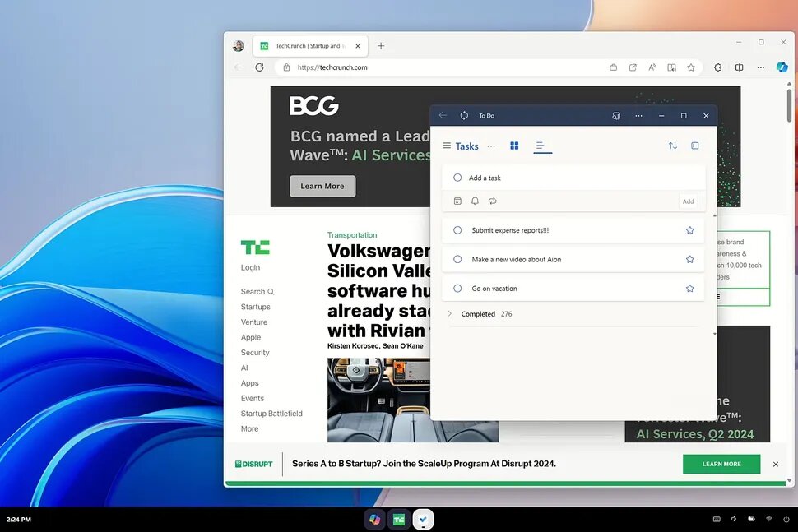
Task: Open list options dots beside Tasks heading
Action: 491,146
